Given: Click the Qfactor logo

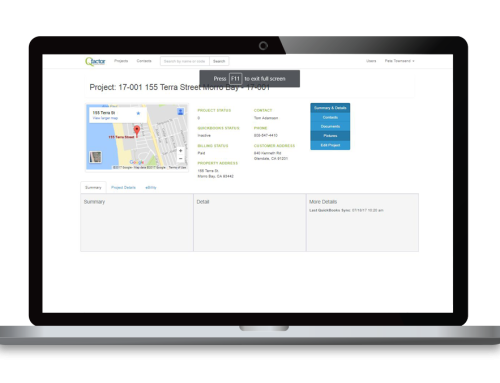Looking at the screenshot, I should (95, 61).
